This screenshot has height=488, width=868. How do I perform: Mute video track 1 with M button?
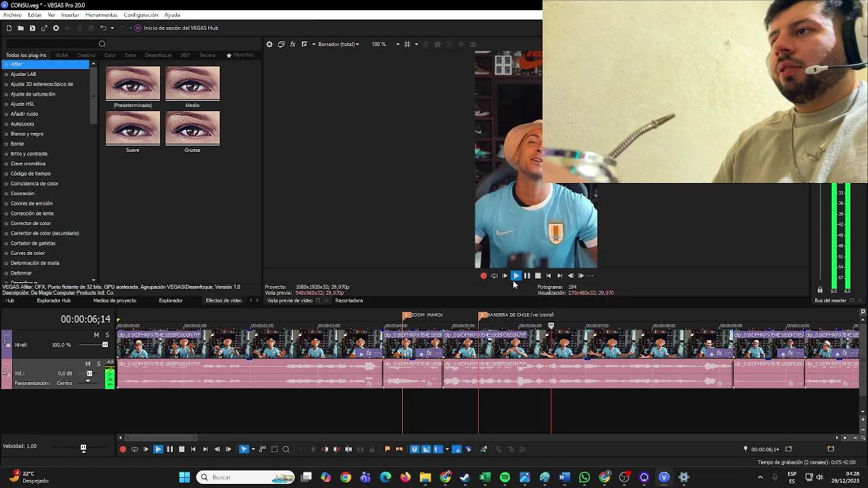click(x=96, y=335)
